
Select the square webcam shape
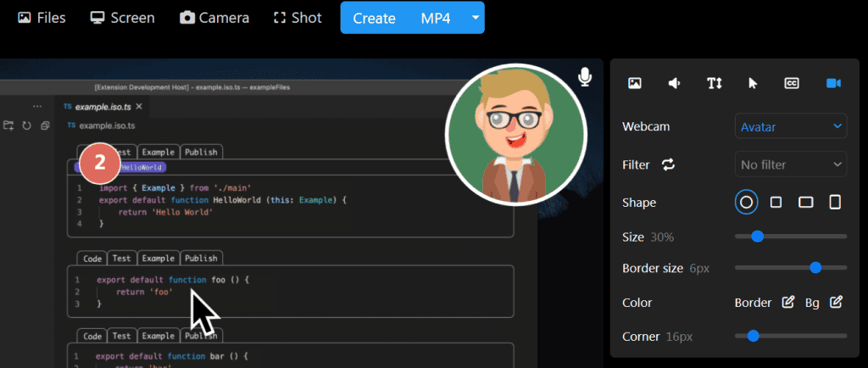[x=776, y=203]
